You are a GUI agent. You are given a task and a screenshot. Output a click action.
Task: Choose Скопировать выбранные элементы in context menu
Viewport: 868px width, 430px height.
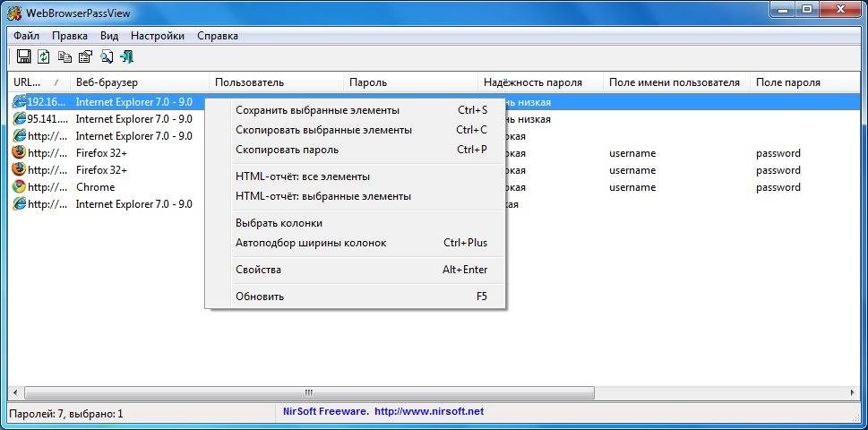(x=356, y=130)
